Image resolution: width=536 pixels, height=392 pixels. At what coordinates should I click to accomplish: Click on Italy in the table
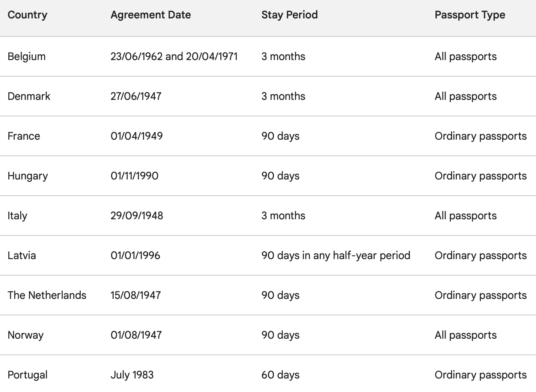click(x=17, y=216)
